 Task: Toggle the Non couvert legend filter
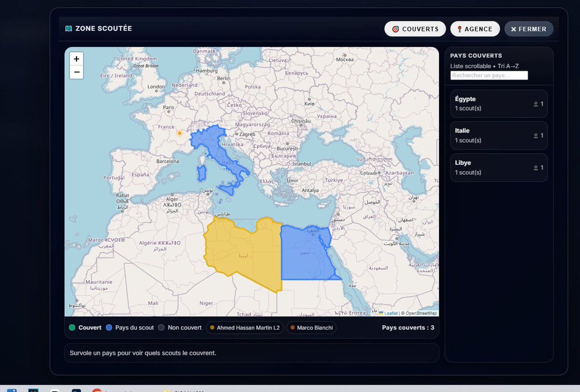(179, 327)
